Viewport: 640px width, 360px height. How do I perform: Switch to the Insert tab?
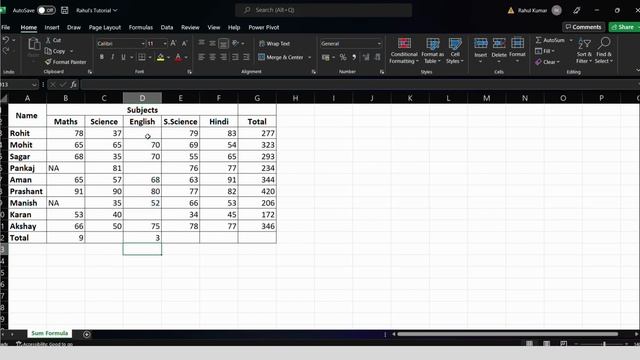point(52,27)
